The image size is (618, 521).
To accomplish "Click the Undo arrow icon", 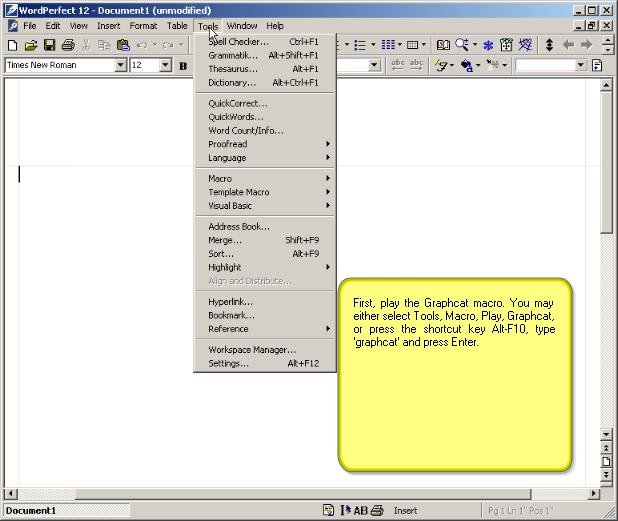I will 142,45.
